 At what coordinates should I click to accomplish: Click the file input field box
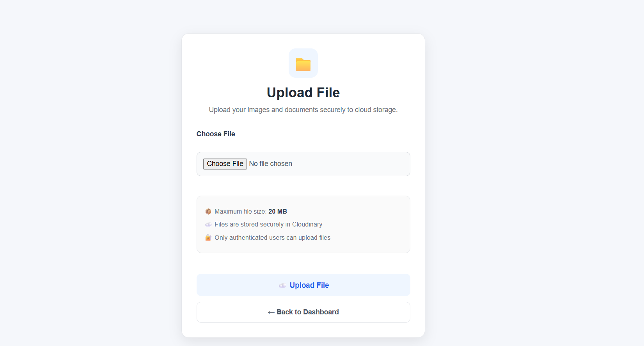coord(303,164)
